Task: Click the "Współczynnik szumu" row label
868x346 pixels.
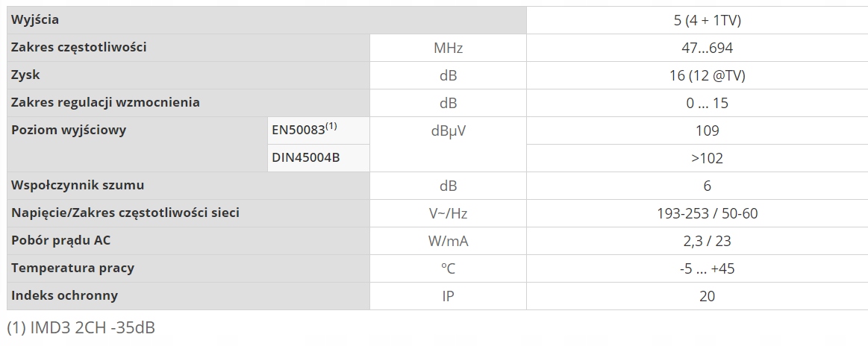Action: click(78, 185)
